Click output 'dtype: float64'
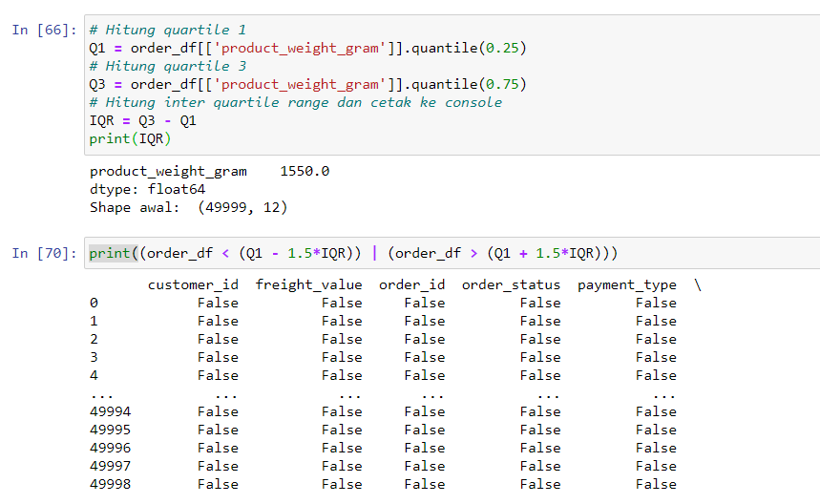 (x=147, y=189)
